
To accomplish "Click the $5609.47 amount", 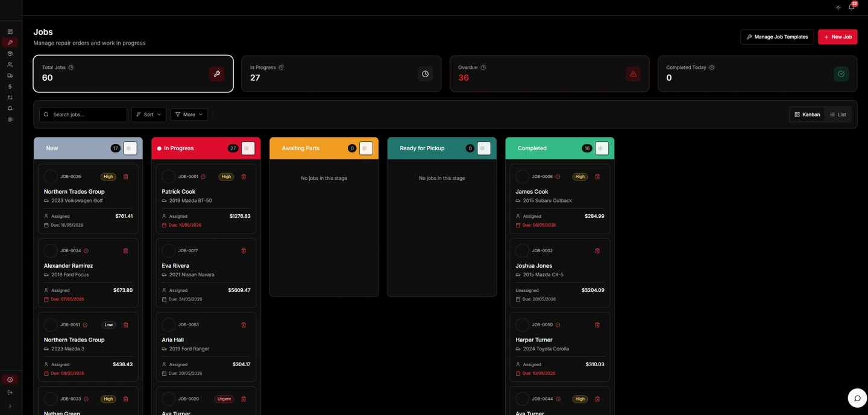I will (x=239, y=290).
